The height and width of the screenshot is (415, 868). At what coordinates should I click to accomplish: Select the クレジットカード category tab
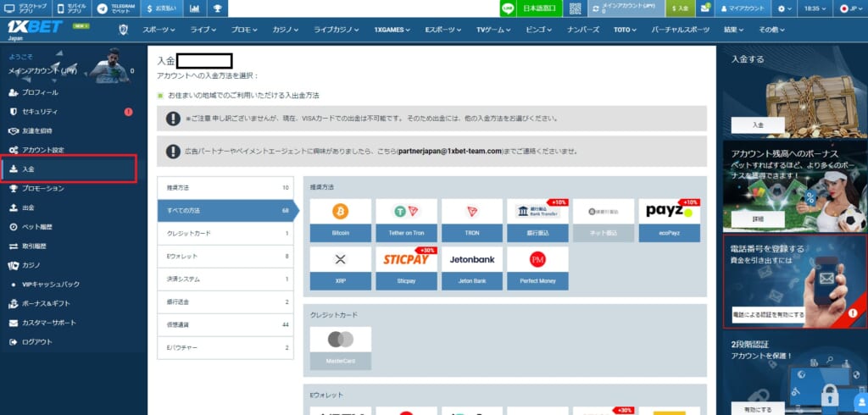tap(225, 234)
